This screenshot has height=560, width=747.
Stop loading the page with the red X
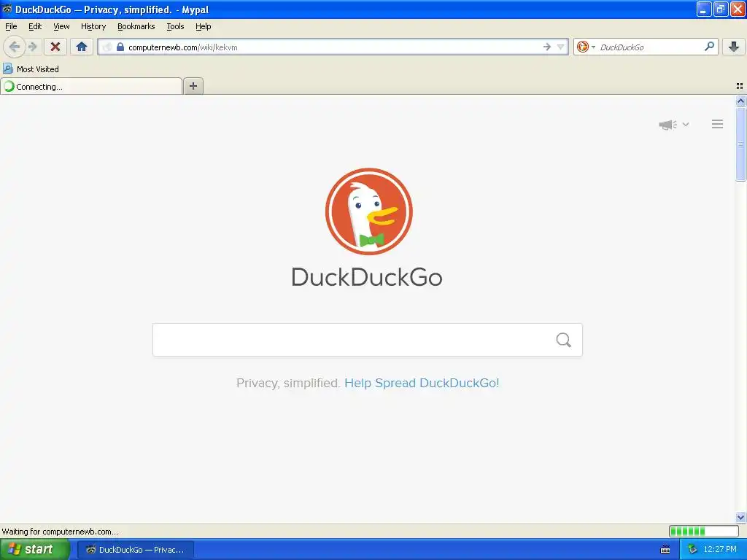[x=55, y=47]
